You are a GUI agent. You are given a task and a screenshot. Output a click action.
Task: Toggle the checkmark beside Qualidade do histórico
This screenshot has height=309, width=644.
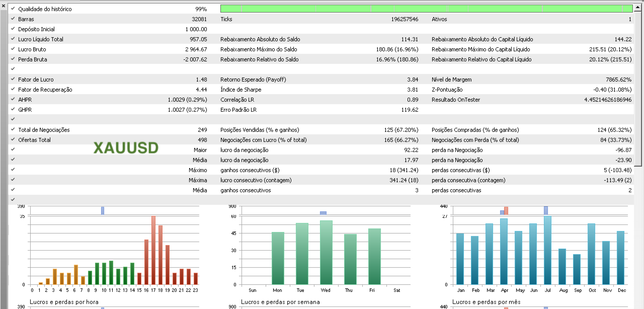13,9
